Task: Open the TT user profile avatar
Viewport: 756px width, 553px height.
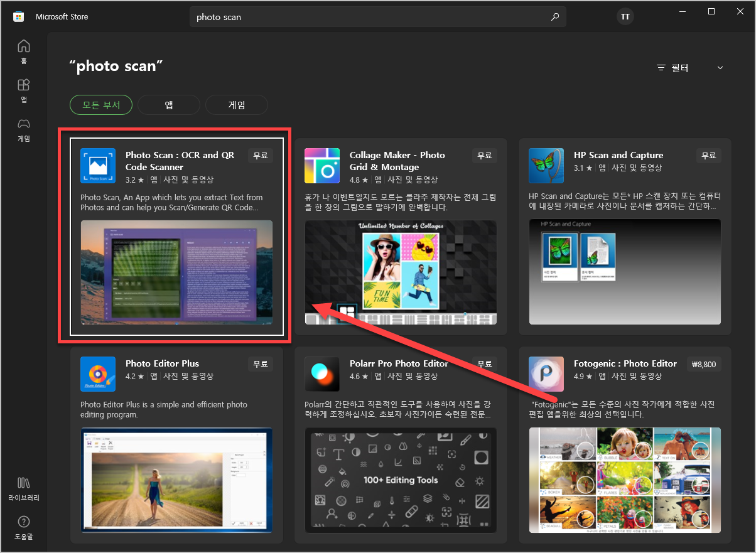Action: pyautogui.click(x=625, y=17)
